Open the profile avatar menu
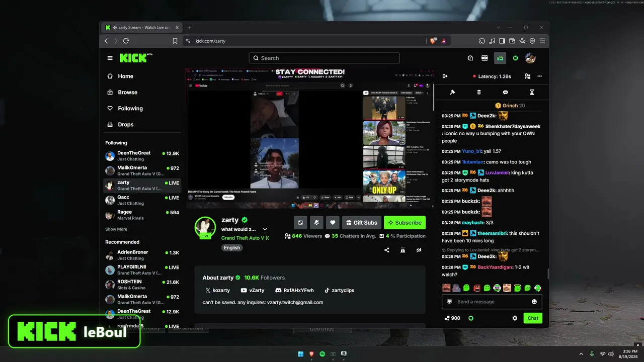Viewport: 644px width, 362px height. pos(530,58)
